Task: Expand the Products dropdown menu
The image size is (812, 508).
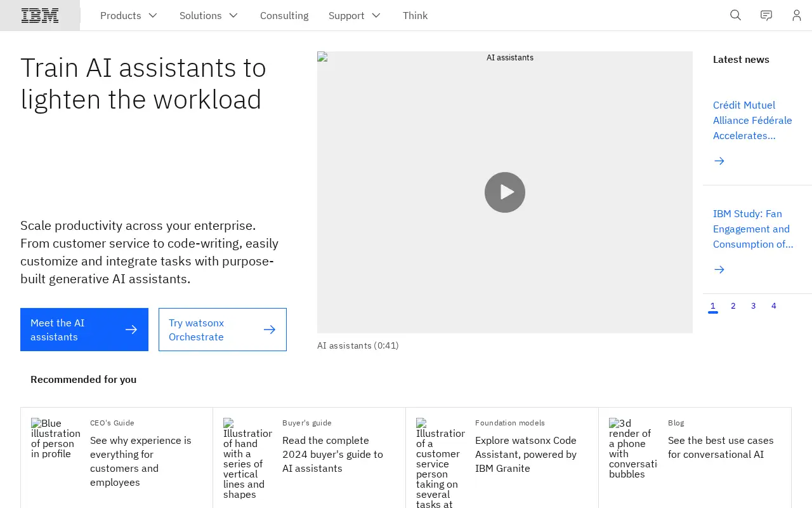Action: (x=129, y=15)
